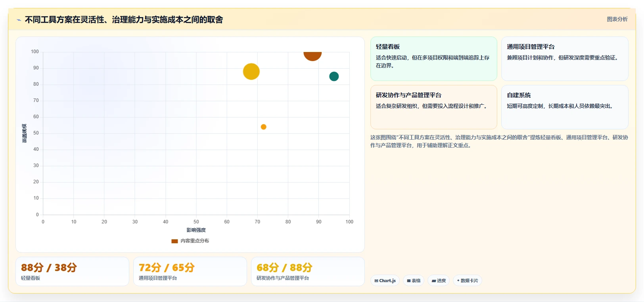The image size is (644, 302).
Task: Open the 自建系统 info card
Action: pyautogui.click(x=565, y=107)
